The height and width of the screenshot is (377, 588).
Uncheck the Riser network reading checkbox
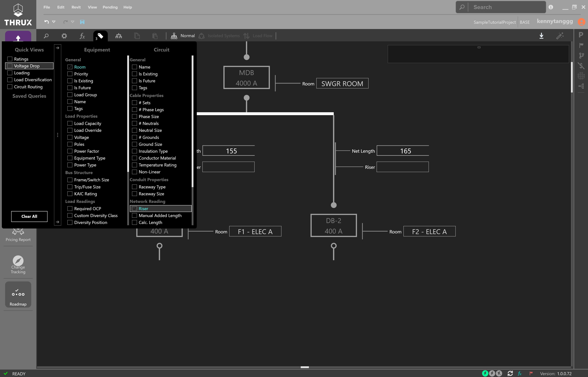click(x=134, y=209)
